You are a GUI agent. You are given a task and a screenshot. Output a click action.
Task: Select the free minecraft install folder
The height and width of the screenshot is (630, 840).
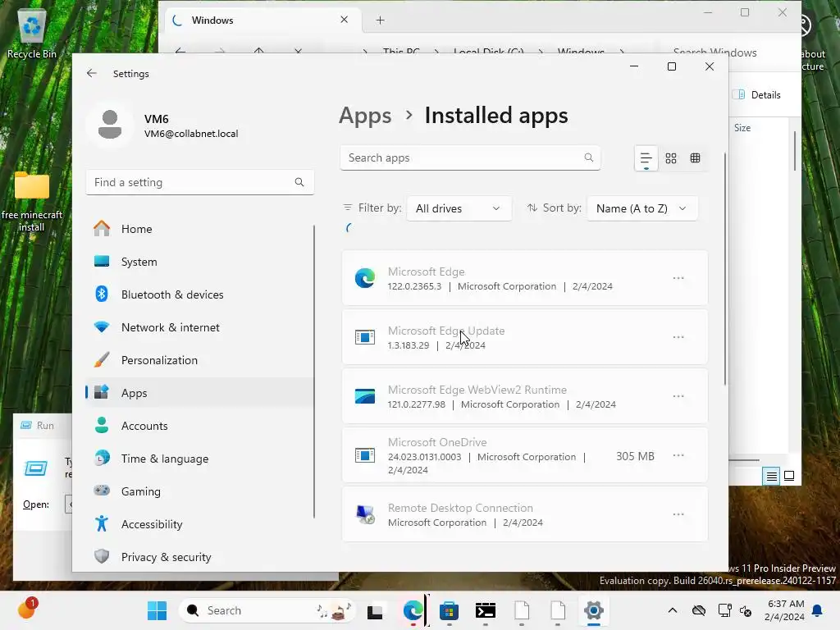32,201
